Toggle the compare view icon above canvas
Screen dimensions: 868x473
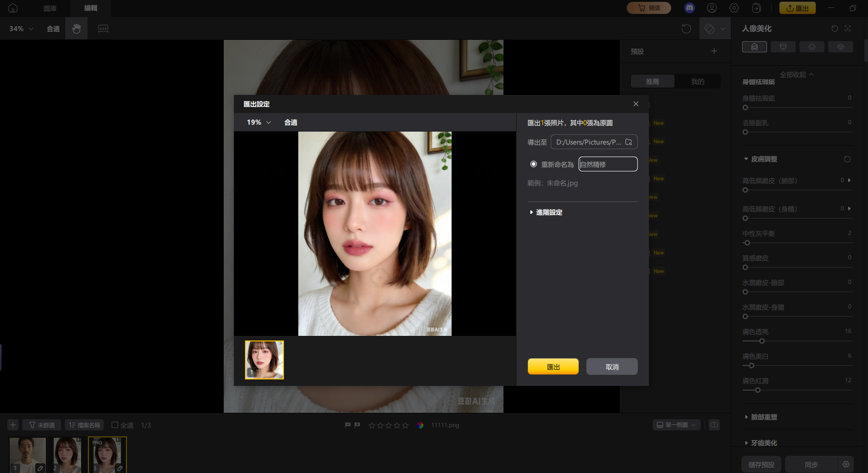[x=710, y=28]
